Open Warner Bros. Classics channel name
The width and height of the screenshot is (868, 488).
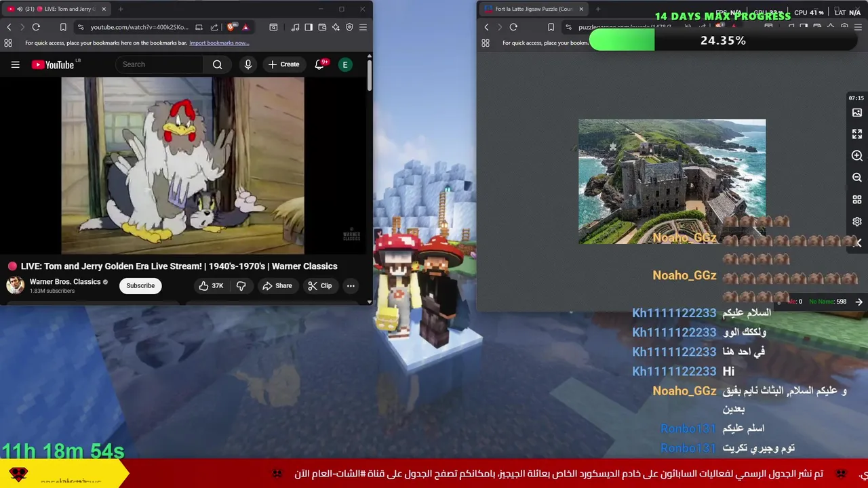[x=65, y=281]
